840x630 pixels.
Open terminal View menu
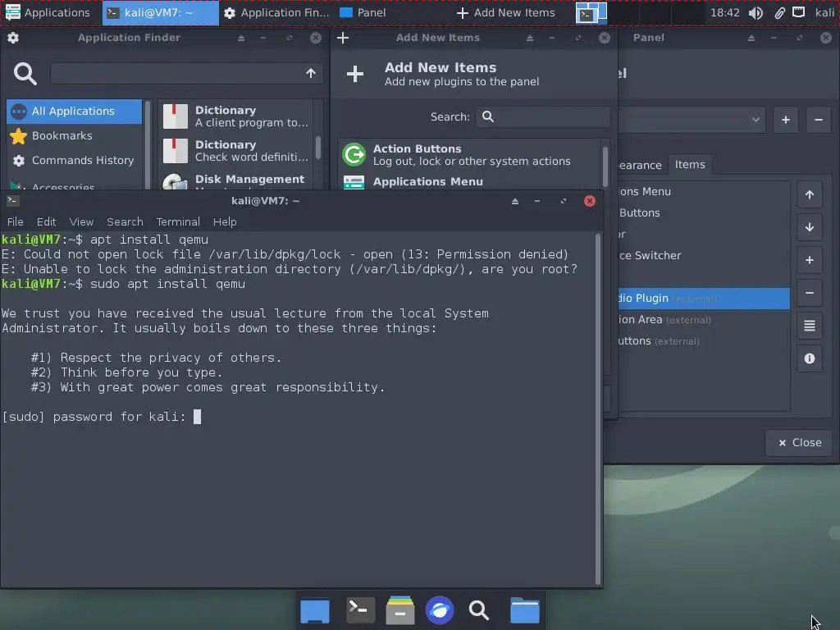tap(81, 221)
